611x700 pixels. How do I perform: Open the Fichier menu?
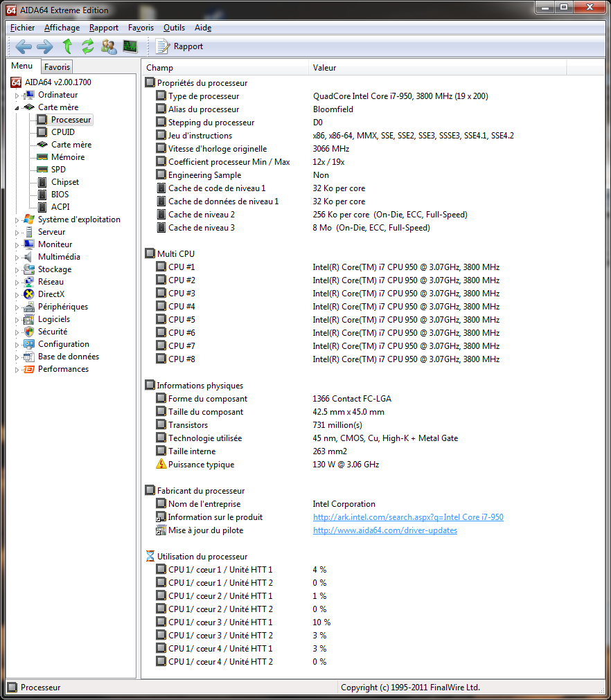coord(22,28)
